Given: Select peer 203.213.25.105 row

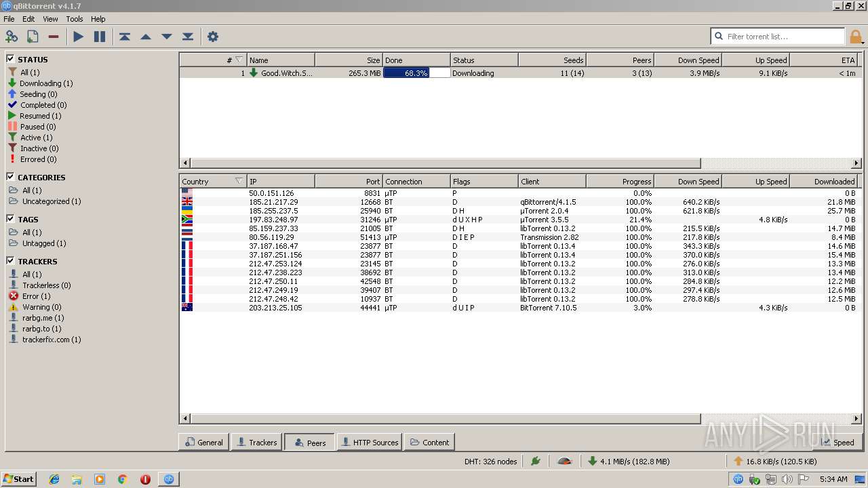Looking at the screenshot, I should click(x=518, y=308).
